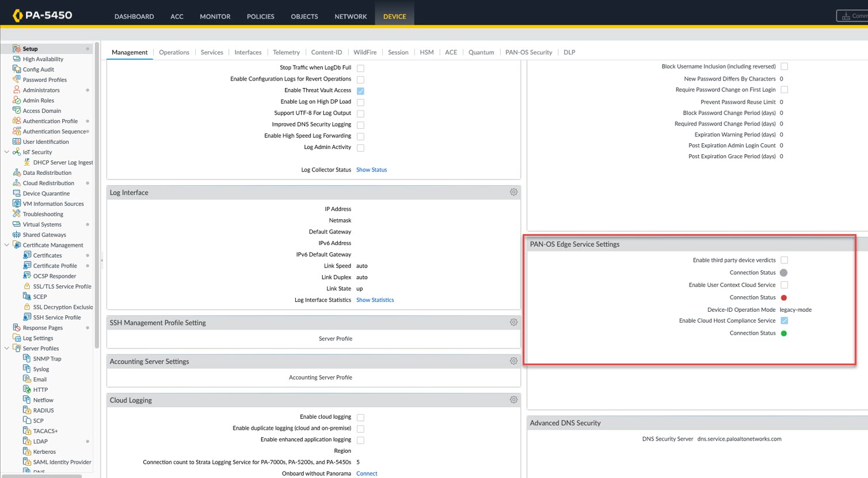Open Log Interface settings gear icon

[x=513, y=192]
